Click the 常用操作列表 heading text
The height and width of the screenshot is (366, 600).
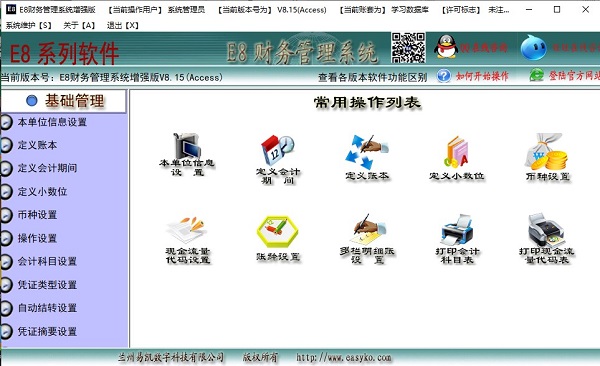coord(367,102)
